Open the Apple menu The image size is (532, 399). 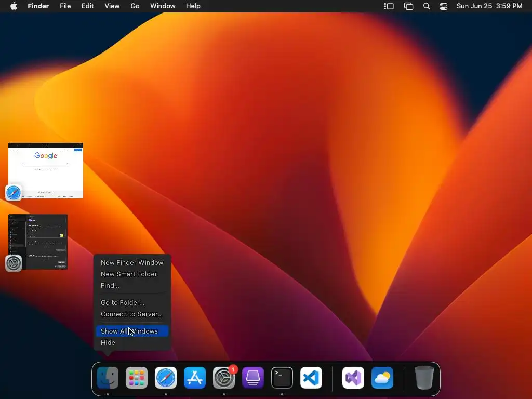[14, 6]
